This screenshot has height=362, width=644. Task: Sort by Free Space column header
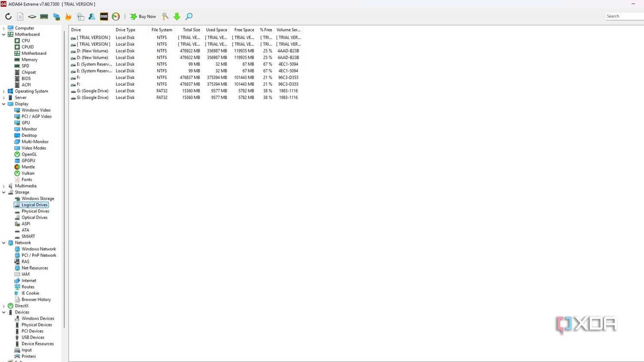coord(243,30)
